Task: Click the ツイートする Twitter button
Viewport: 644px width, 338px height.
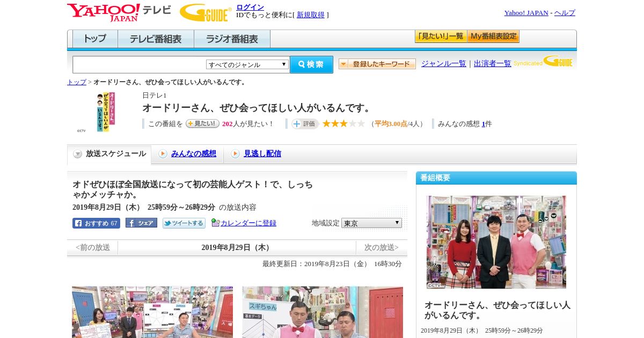Action: [x=184, y=223]
